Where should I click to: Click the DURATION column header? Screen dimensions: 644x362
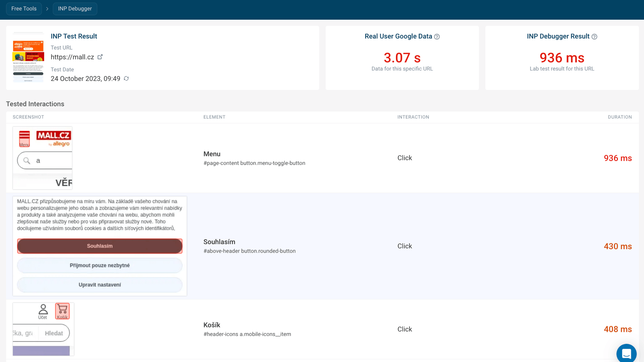click(x=620, y=117)
